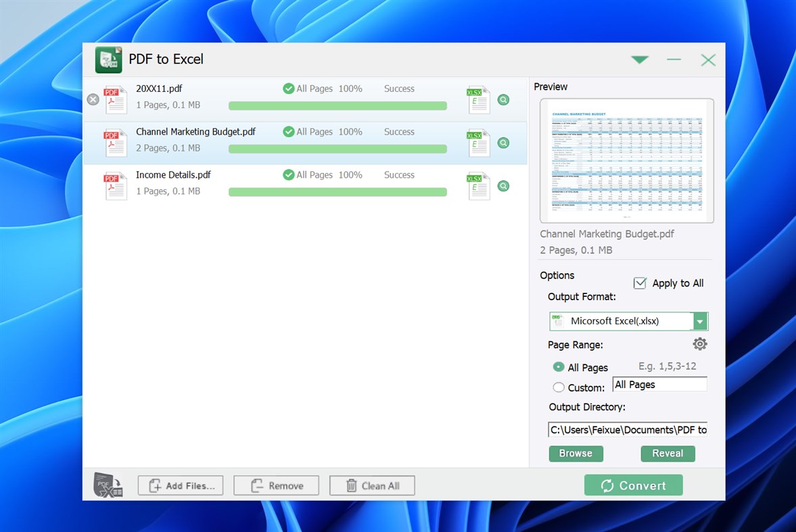Select the All Pages radio button
Image resolution: width=796 pixels, height=532 pixels.
tap(559, 367)
